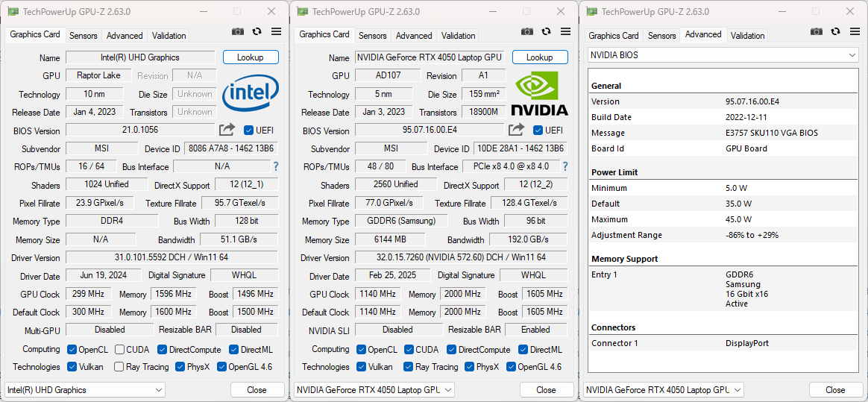Click GPU-Z title icon in Intel window
Viewport: 868px width, 402px height.
[x=13, y=12]
